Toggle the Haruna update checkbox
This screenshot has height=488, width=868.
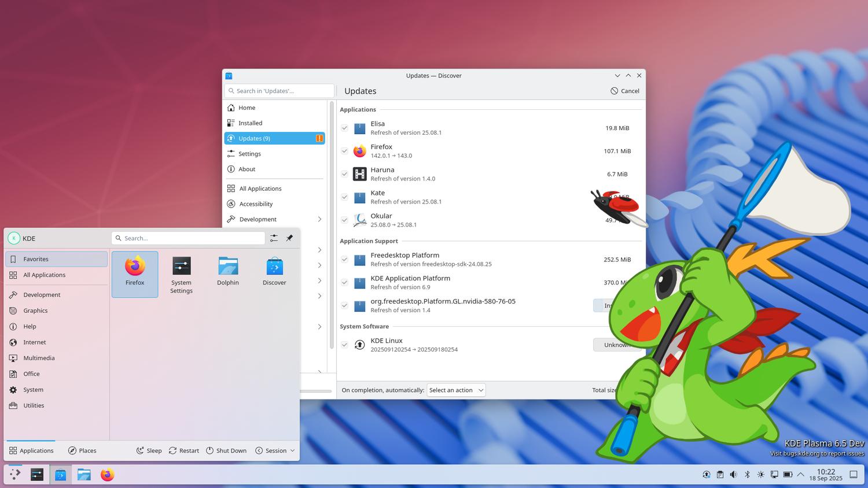(x=344, y=174)
